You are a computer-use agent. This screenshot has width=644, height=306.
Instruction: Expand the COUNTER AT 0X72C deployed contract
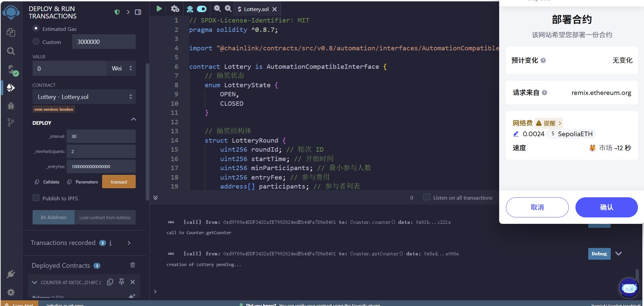point(34,283)
